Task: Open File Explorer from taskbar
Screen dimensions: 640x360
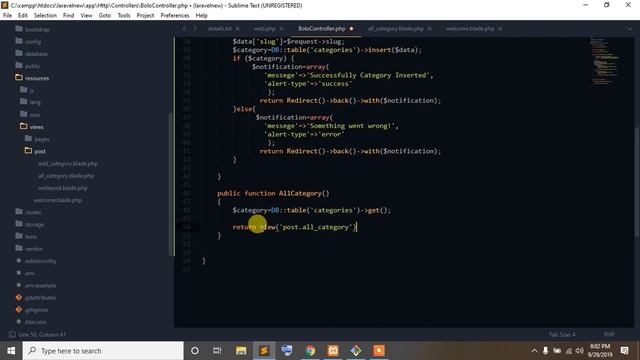Action: coord(241,351)
